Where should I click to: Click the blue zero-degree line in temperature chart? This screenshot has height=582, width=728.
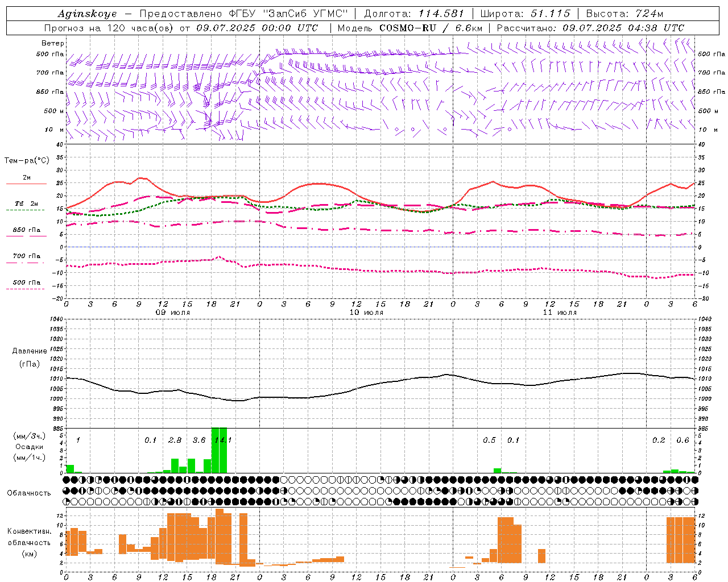click(380, 247)
